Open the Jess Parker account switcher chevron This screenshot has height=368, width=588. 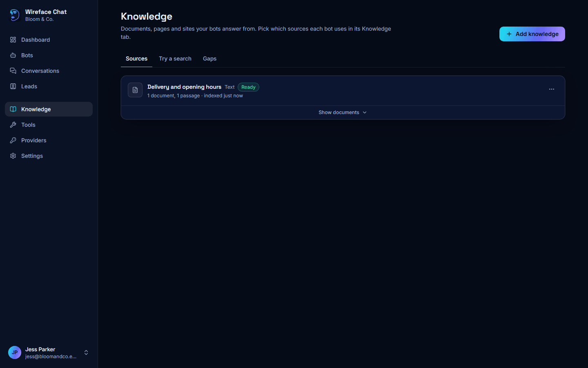(86, 352)
